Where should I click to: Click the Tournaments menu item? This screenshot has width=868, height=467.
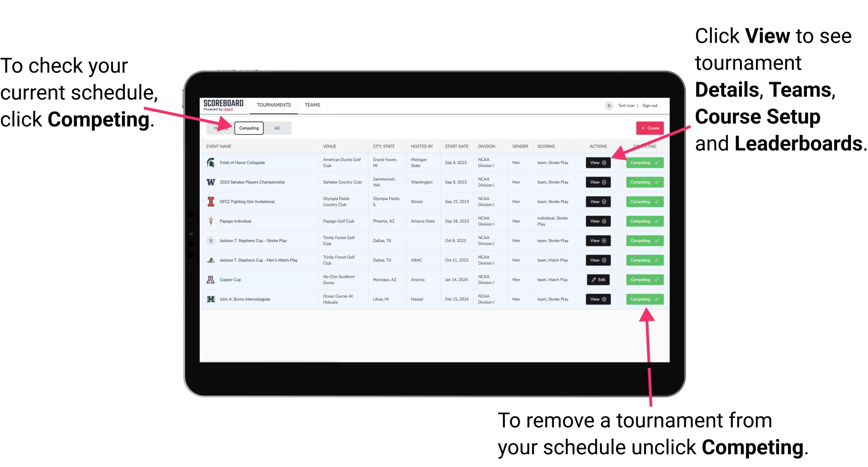click(x=274, y=105)
